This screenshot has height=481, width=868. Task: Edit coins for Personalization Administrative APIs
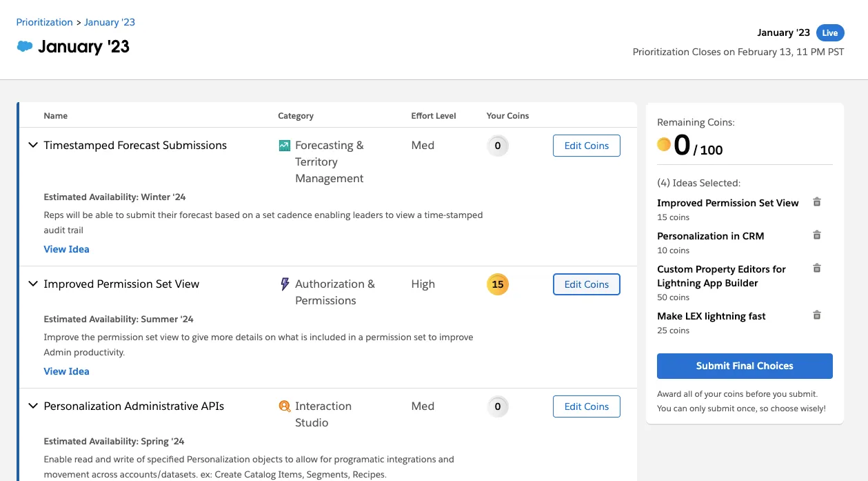click(587, 406)
